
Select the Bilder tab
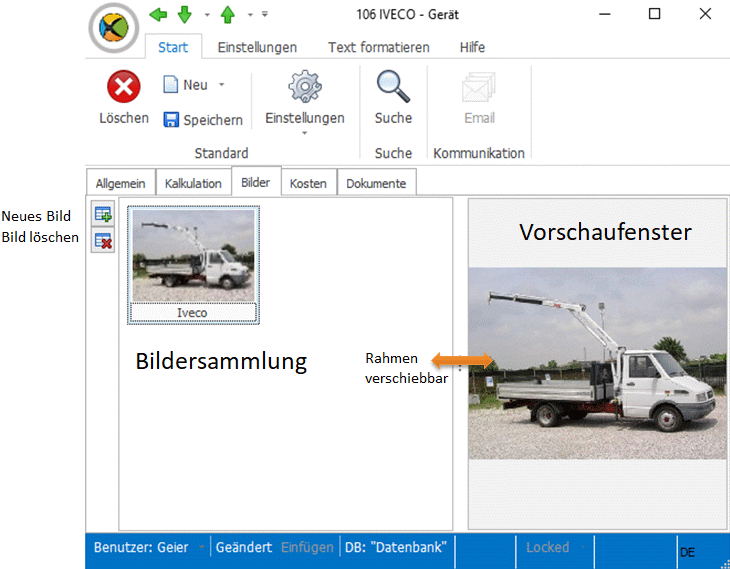click(x=256, y=182)
